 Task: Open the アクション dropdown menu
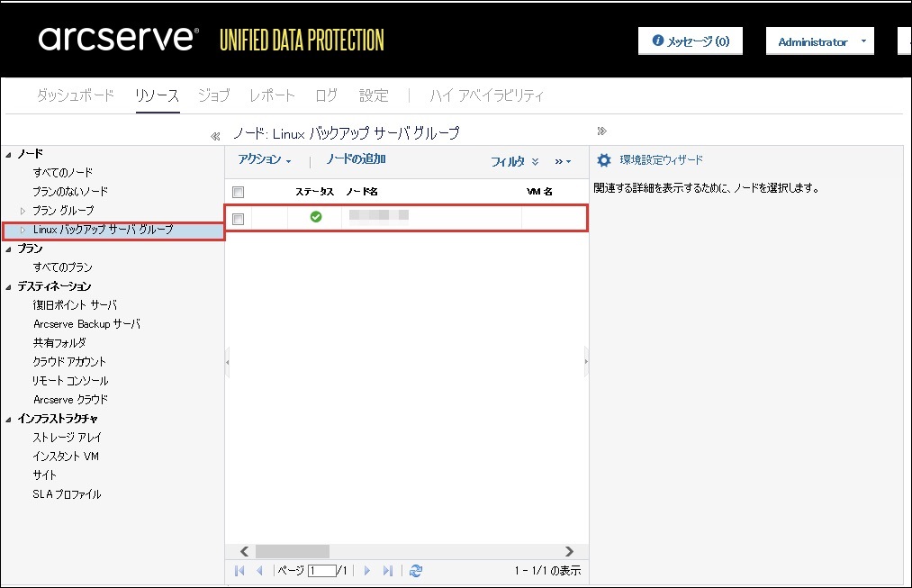point(264,159)
